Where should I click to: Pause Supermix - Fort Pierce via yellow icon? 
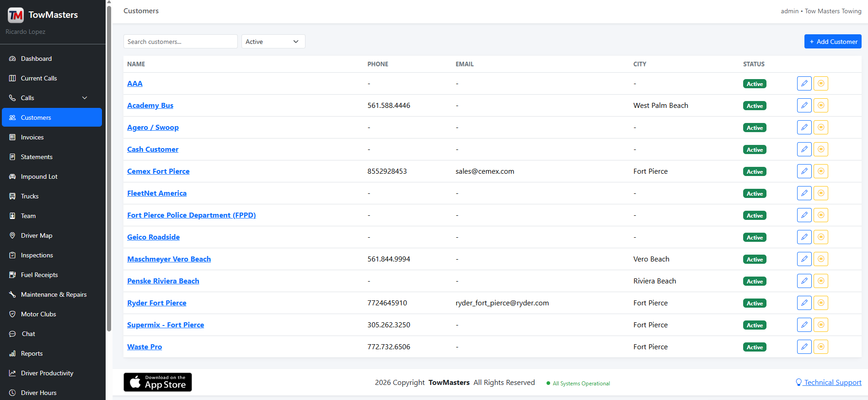coord(821,325)
